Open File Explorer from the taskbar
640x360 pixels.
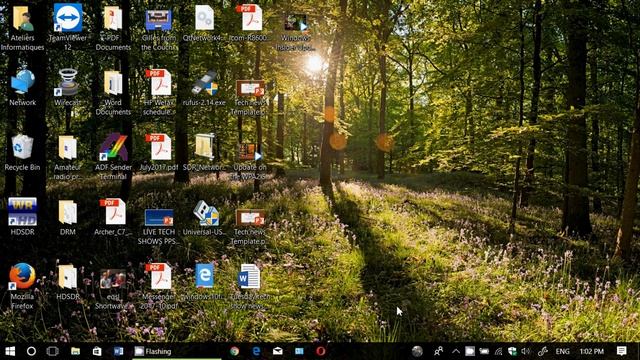76,351
